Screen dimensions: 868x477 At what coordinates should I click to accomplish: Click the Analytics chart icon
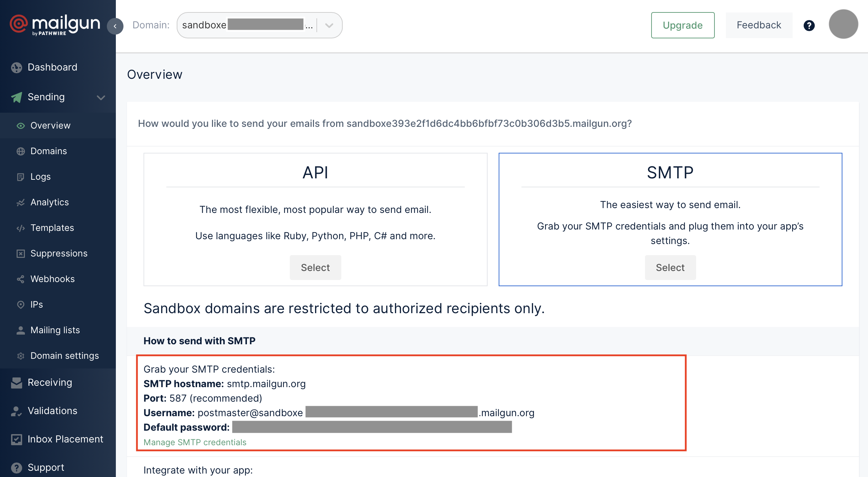coord(21,202)
